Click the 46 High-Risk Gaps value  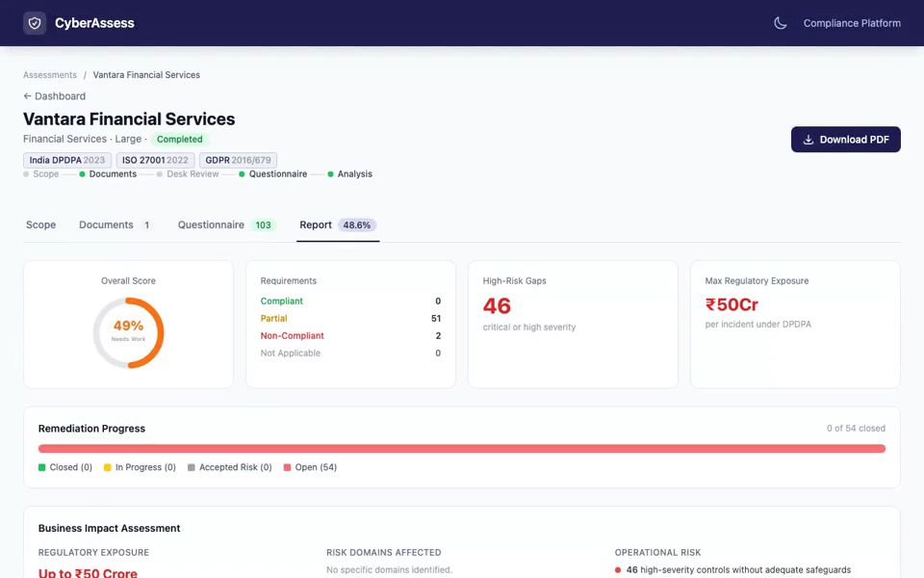coord(497,306)
